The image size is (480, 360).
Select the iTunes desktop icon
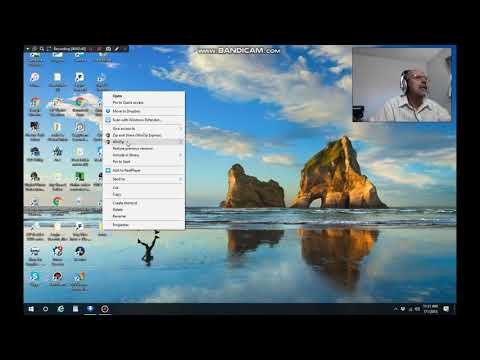coord(34,80)
